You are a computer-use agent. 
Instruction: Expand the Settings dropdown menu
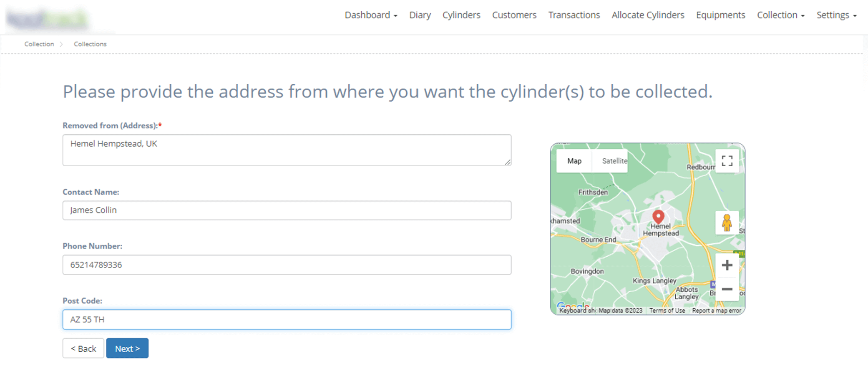[x=836, y=15]
